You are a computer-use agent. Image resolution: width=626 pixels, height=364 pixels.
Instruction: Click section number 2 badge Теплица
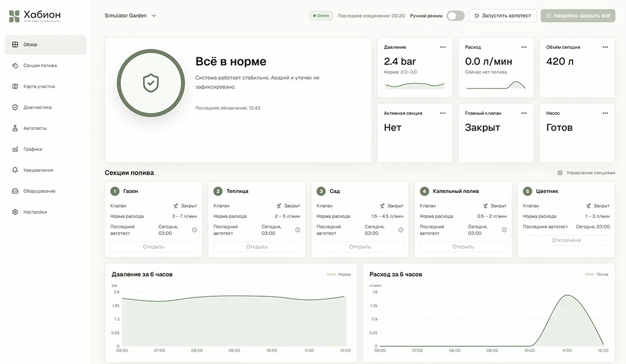click(218, 191)
